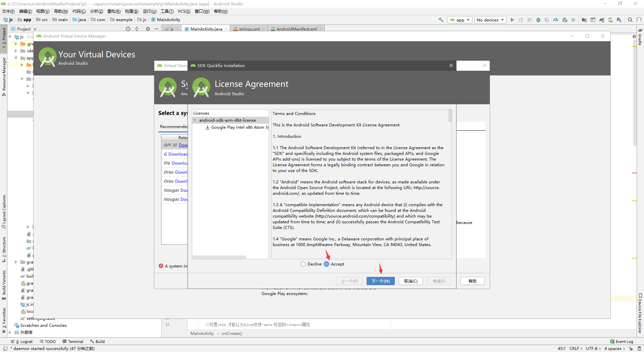Switch to the MainActivity.java editor tab
This screenshot has height=352, width=644.
pos(206,29)
